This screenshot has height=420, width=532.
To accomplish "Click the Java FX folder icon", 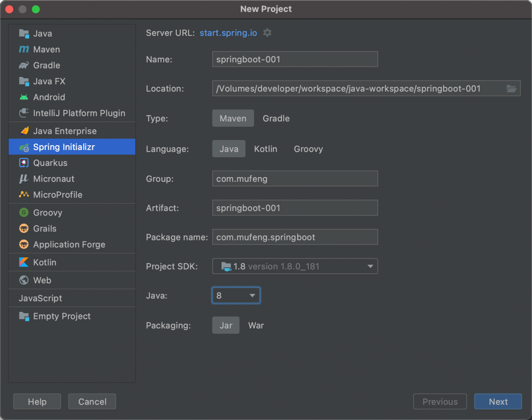I will point(24,81).
